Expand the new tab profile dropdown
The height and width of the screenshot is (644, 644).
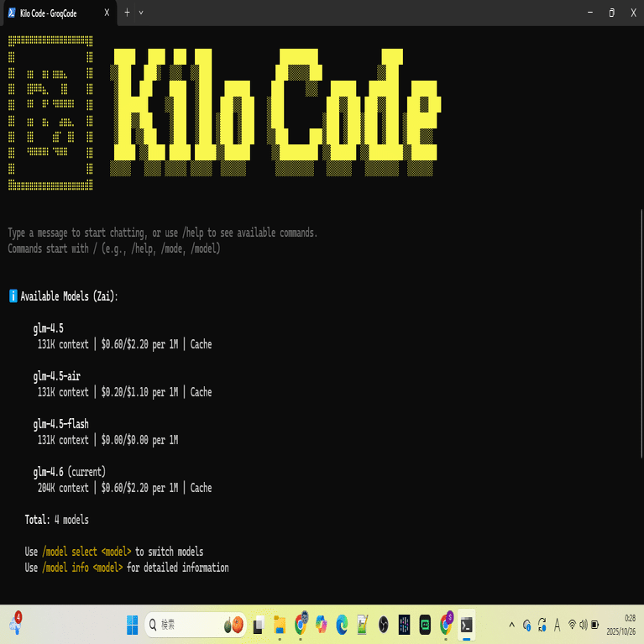coord(141,13)
